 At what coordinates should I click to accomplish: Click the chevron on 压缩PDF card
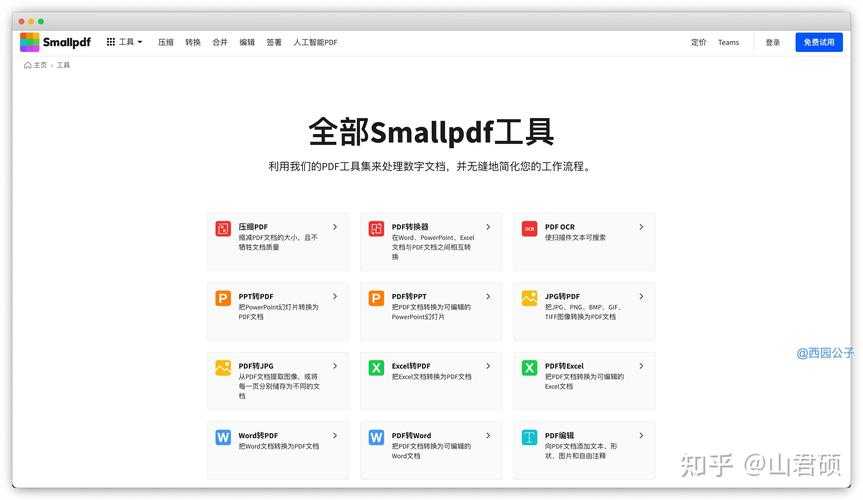tap(335, 227)
